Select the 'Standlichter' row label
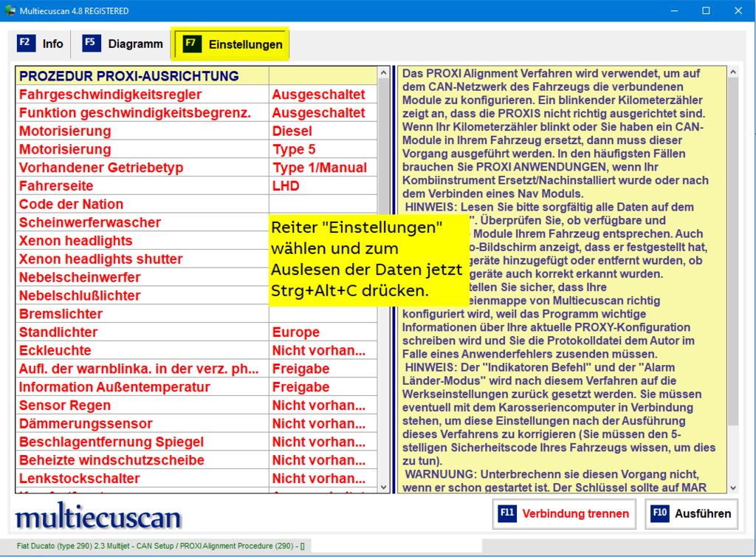This screenshot has width=756, height=557. click(x=58, y=332)
